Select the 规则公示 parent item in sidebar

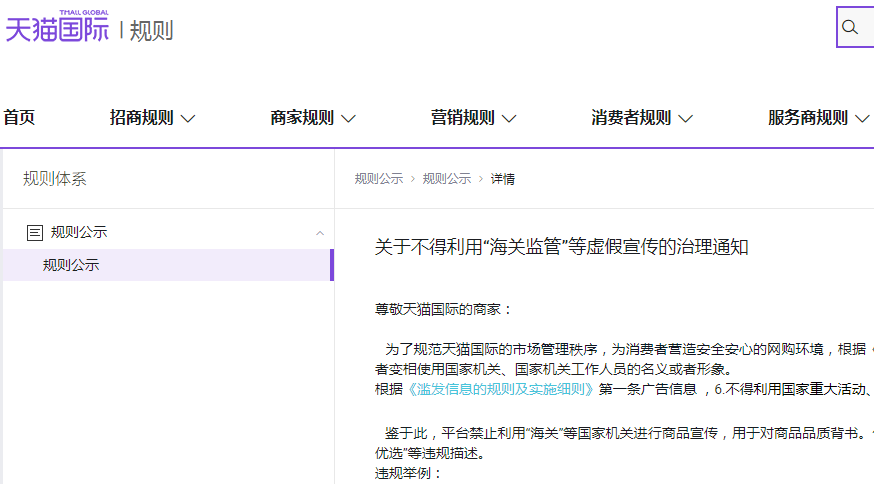tap(79, 232)
